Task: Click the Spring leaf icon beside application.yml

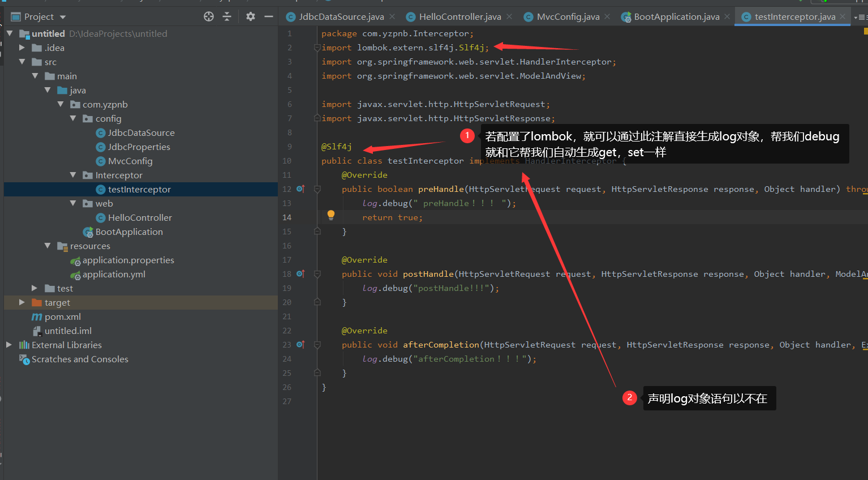Action: pos(75,275)
